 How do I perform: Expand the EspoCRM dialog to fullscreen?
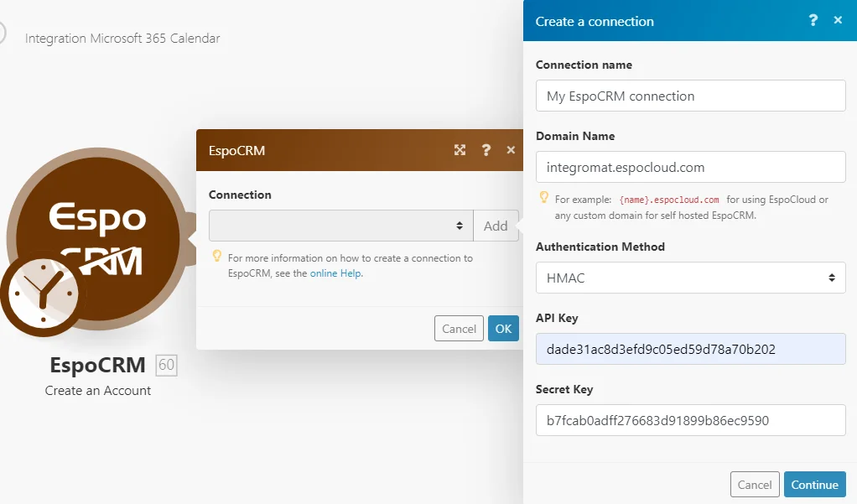click(460, 150)
